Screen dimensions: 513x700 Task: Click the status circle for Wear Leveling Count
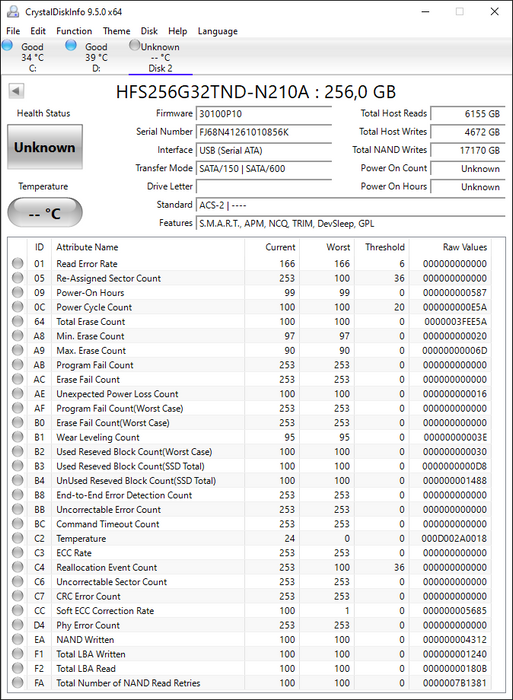pyautogui.click(x=18, y=437)
